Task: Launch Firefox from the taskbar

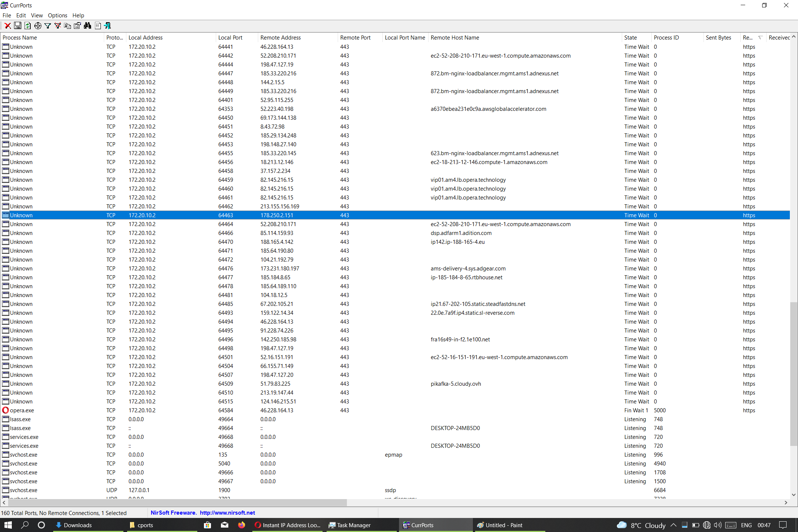Action: (x=242, y=525)
